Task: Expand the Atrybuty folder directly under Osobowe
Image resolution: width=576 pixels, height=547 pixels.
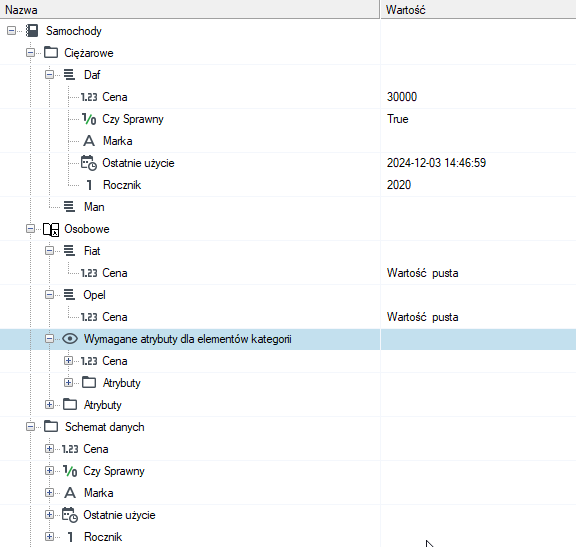Action: [x=49, y=404]
